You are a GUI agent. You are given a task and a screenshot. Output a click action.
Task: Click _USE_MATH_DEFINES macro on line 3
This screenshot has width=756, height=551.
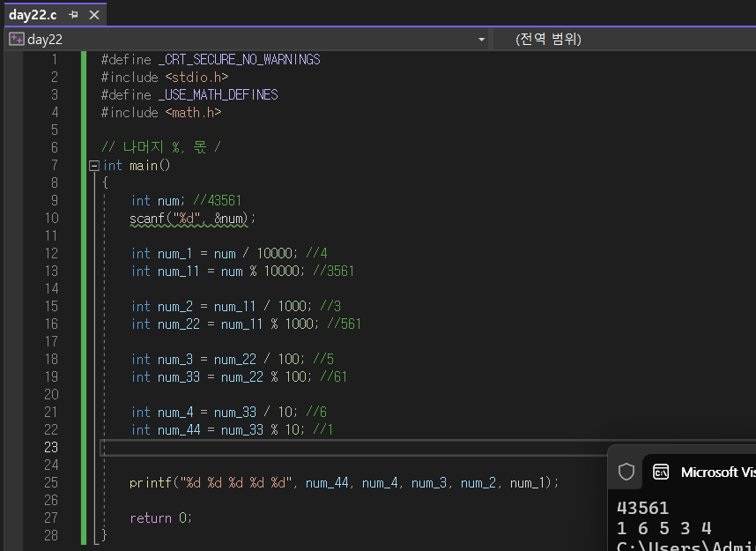coord(219,94)
